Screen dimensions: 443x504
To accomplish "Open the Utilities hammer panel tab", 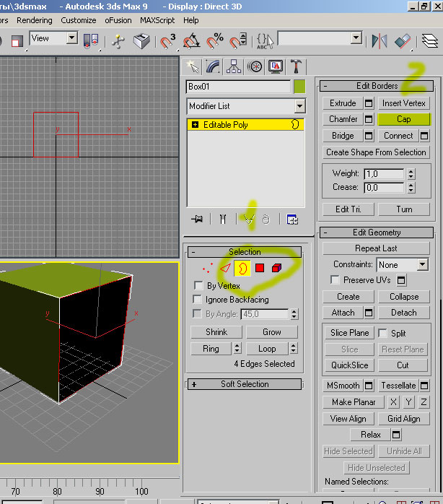I will pos(296,66).
